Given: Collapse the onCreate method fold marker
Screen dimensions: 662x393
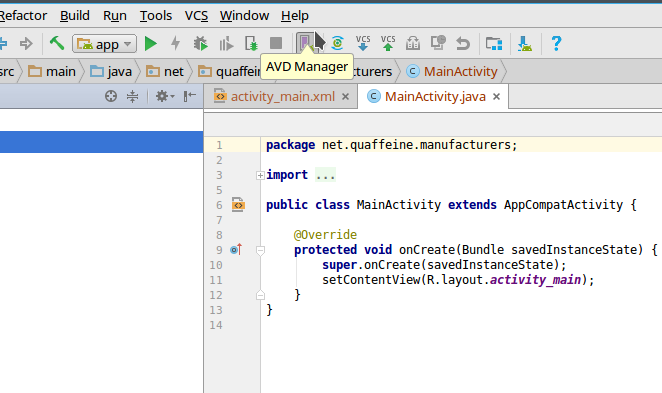Looking at the screenshot, I should pos(260,250).
